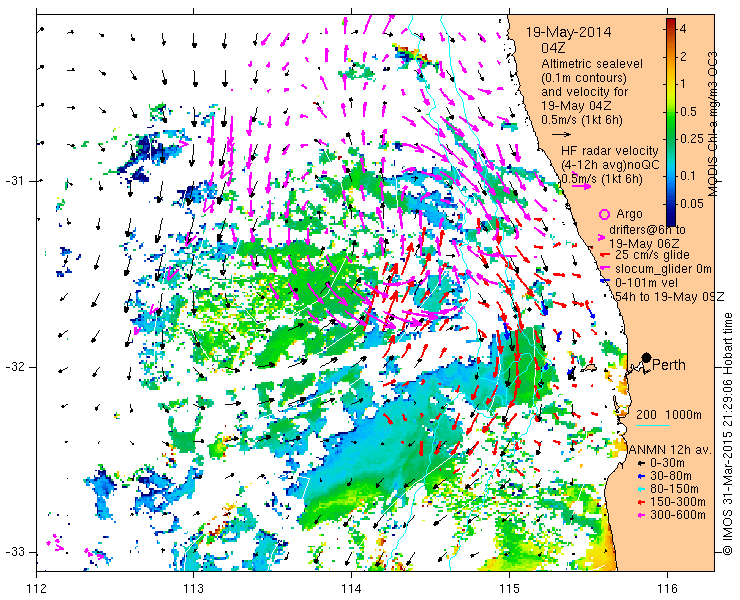Click the magenta HF radar scale arrow
Viewport: 740px width, 600px height.
(x=580, y=186)
